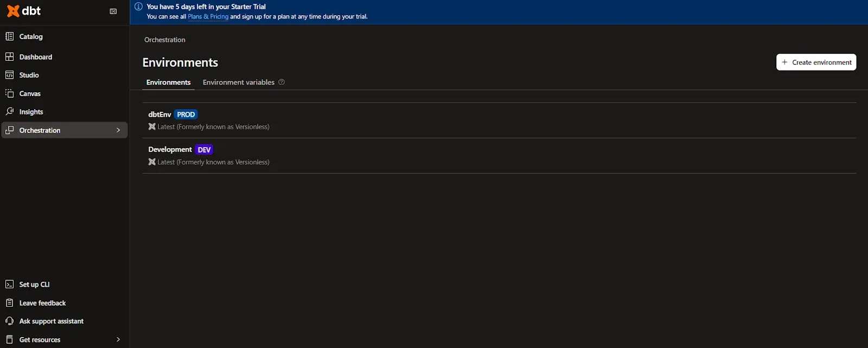Switch to the Environment variables tab
The height and width of the screenshot is (348, 868).
pos(239,82)
